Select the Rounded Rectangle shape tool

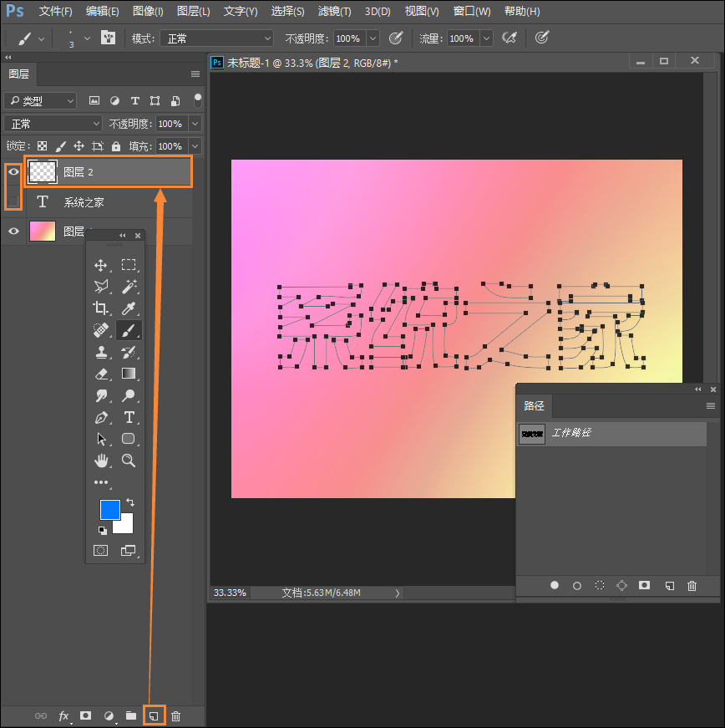click(129, 439)
